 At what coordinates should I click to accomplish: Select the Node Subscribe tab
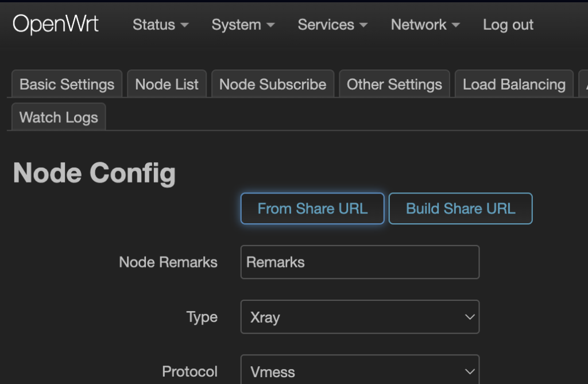pos(273,84)
